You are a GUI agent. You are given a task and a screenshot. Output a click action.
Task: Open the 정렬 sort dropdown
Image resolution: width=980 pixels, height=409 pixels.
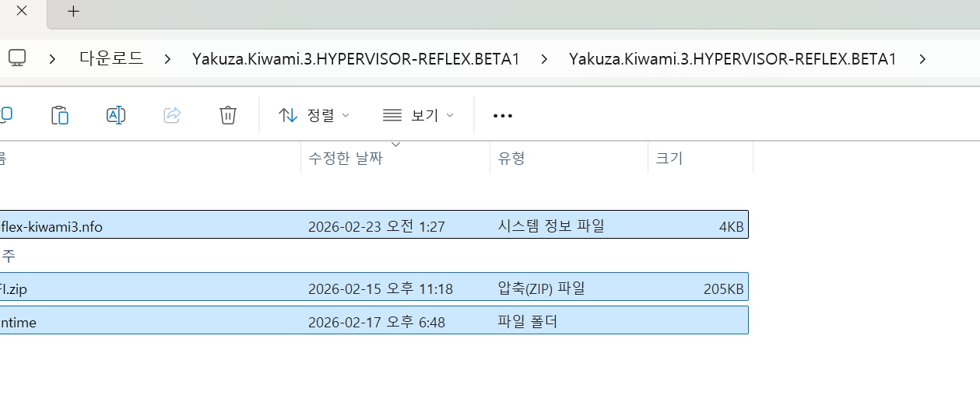click(x=314, y=115)
